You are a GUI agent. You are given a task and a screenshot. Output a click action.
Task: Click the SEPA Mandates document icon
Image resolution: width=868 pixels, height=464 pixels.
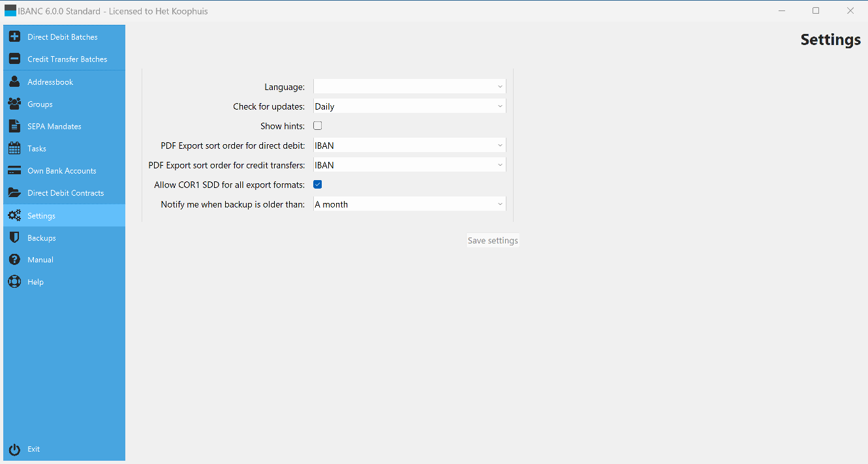[14, 127]
